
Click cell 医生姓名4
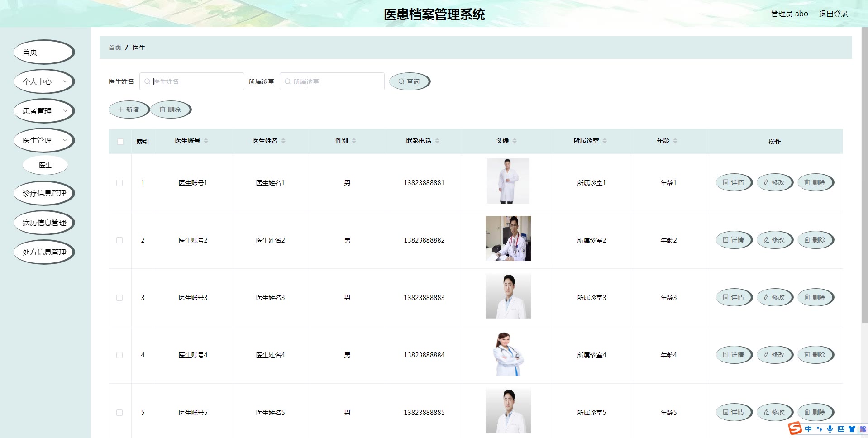[x=270, y=355]
